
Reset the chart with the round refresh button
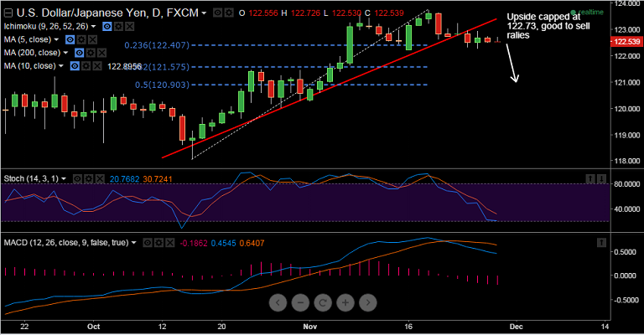(323, 302)
